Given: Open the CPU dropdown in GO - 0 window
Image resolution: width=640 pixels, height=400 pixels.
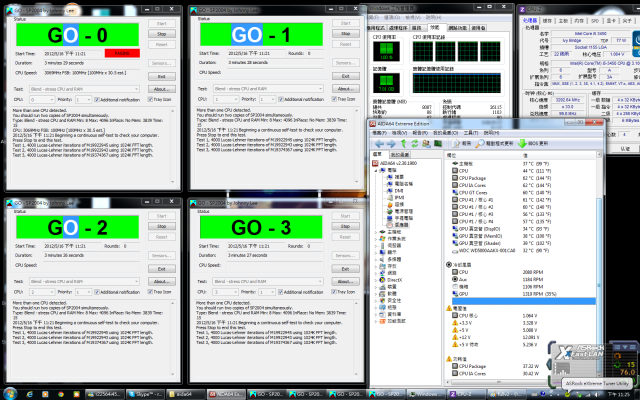Looking at the screenshot, I should click(42, 100).
